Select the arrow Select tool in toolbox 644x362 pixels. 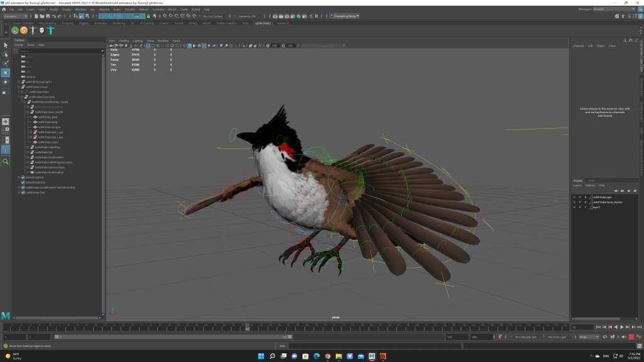6,45
